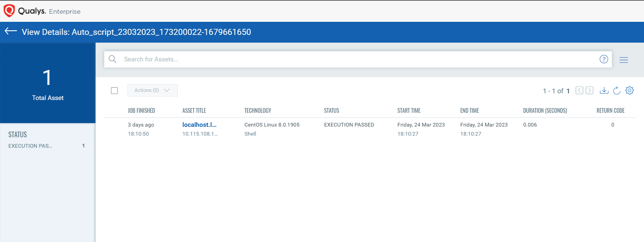Click the '1 - 1 of 1' pagination text
644x242 pixels.
pos(556,91)
